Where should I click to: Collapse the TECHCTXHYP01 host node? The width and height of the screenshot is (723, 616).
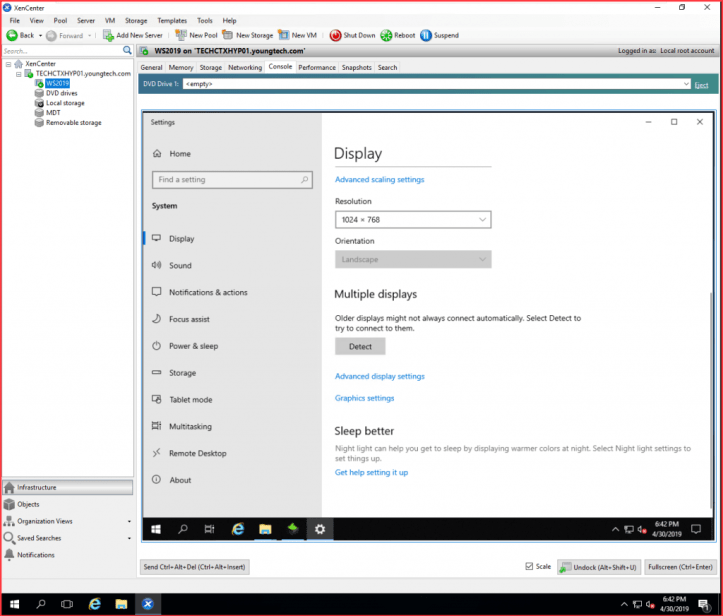pos(18,74)
